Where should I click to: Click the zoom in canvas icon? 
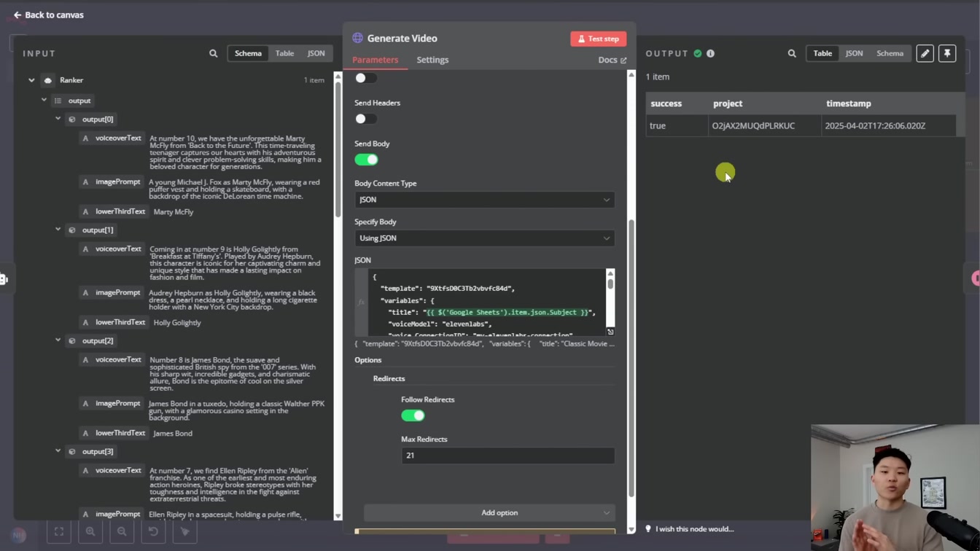90,532
